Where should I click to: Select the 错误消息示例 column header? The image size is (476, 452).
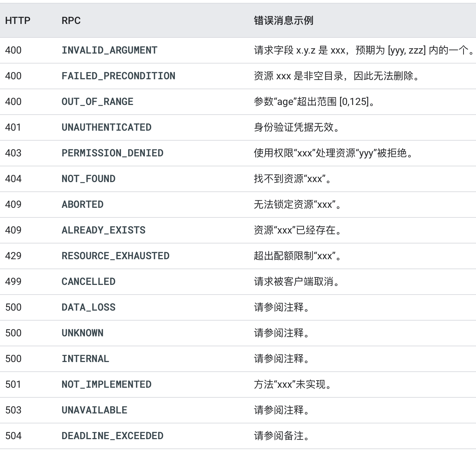pyautogui.click(x=284, y=21)
